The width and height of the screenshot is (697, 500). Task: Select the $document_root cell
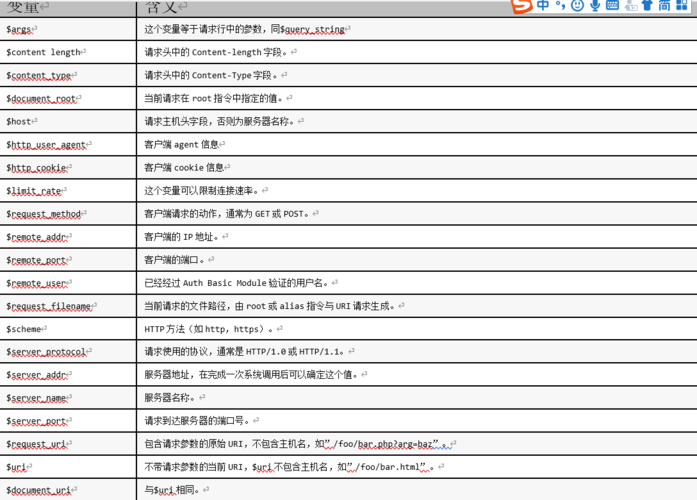tap(68, 98)
